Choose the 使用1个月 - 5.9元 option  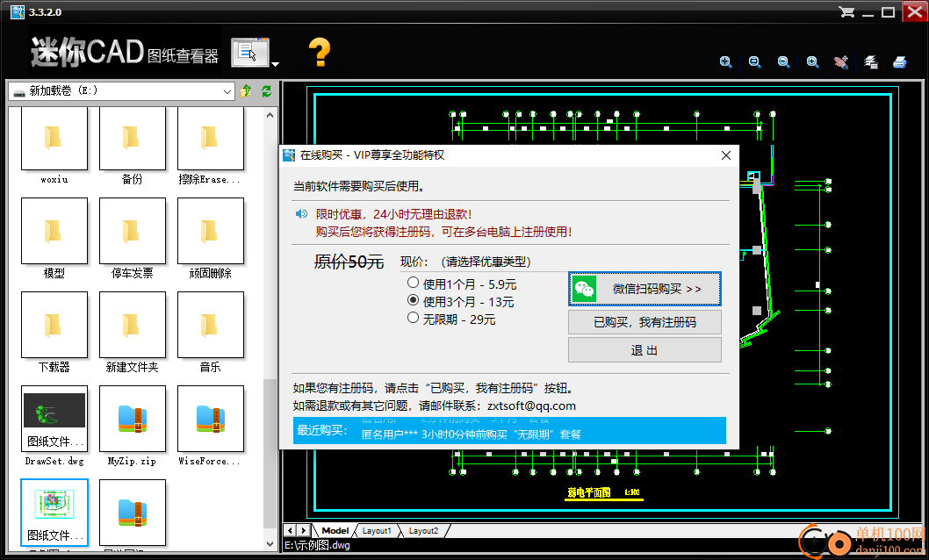click(462, 284)
